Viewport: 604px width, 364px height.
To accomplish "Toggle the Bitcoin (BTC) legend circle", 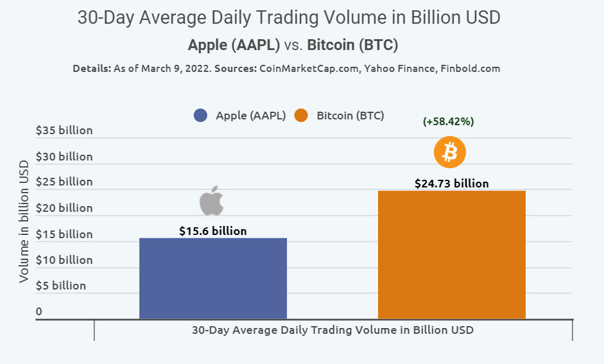I will pyautogui.click(x=301, y=116).
